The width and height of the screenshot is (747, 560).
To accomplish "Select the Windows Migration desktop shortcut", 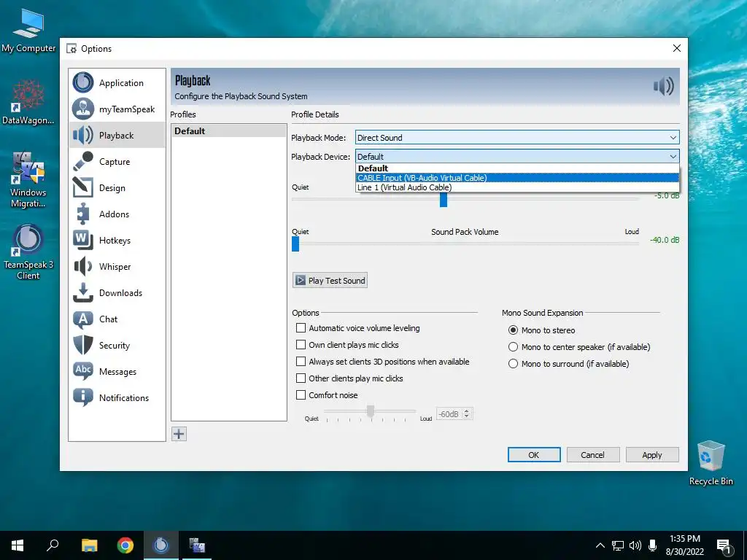I will tap(28, 180).
